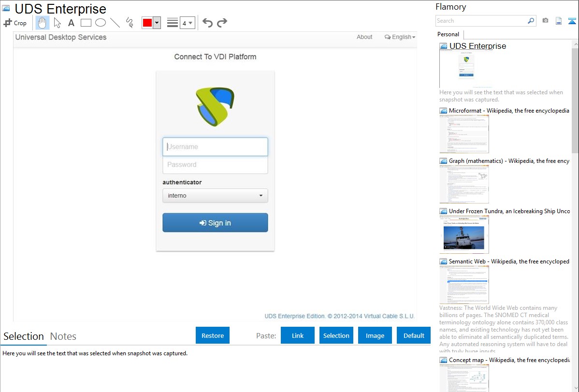Image resolution: width=579 pixels, height=392 pixels.
Task: Click the UDS Enterprise Edition copyright footer text
Action: pyautogui.click(x=340, y=316)
